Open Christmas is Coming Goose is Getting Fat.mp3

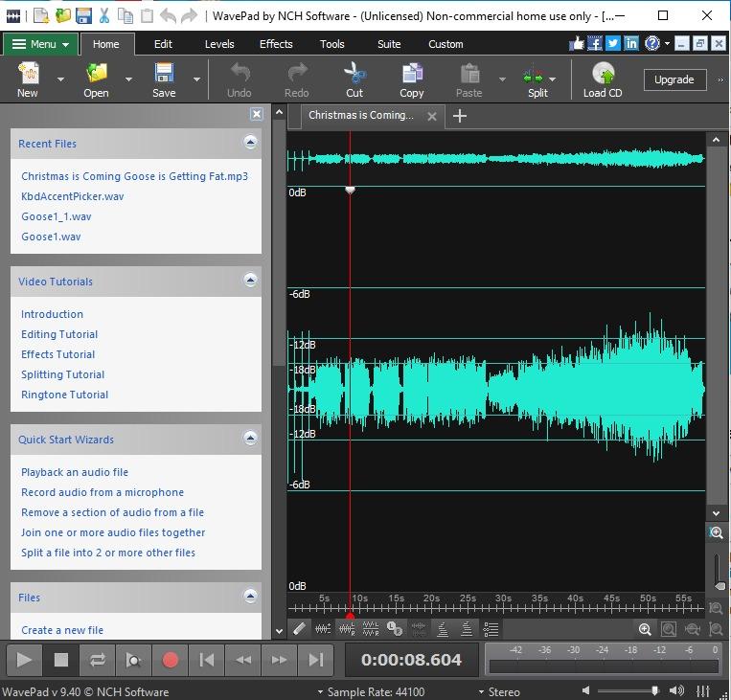point(134,176)
